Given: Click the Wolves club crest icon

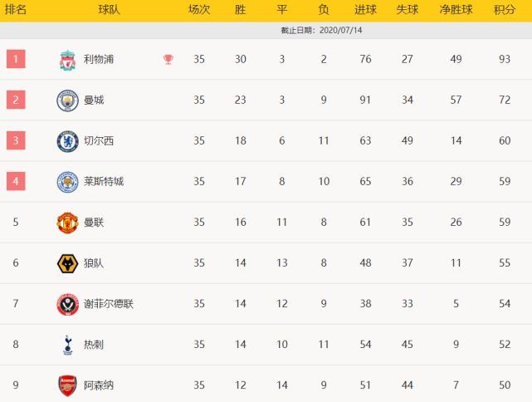Looking at the screenshot, I should [x=67, y=262].
